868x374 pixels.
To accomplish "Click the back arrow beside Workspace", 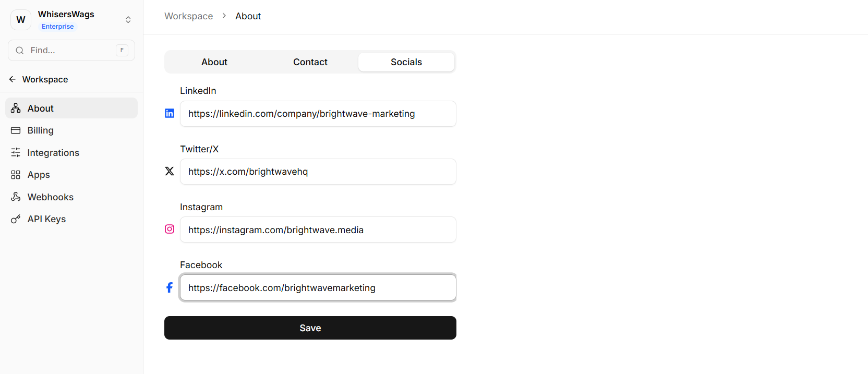I will [13, 79].
